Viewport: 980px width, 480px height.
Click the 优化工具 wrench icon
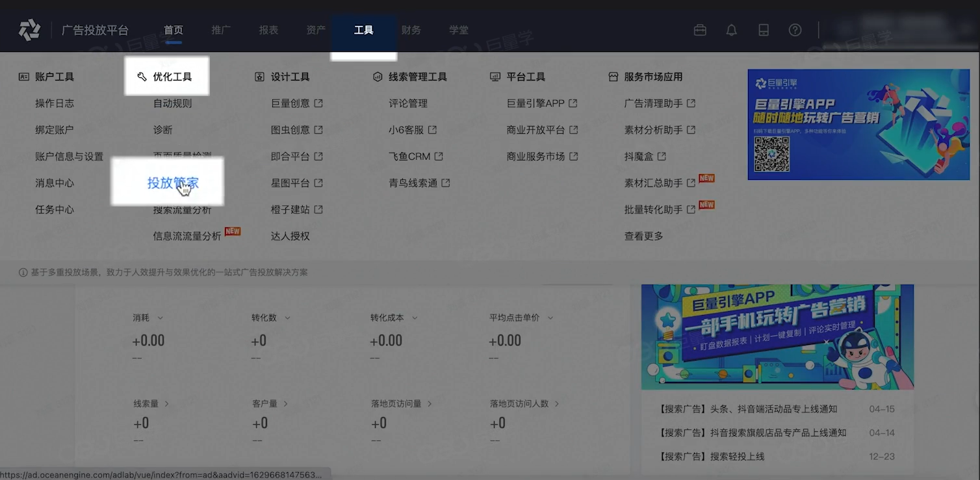click(142, 77)
